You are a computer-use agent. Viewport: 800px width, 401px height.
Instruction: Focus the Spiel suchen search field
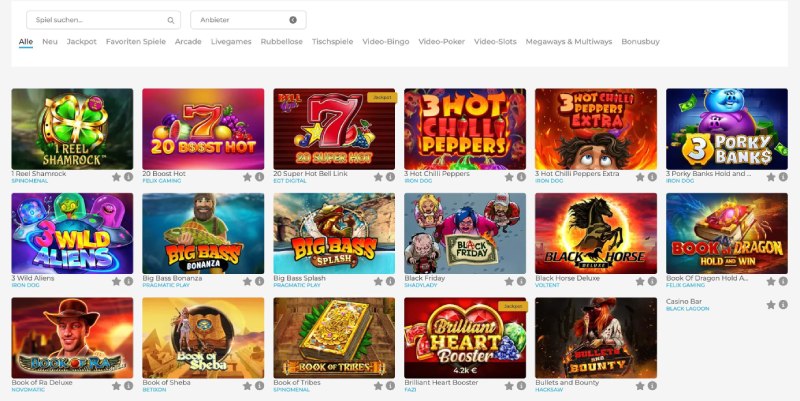coord(104,20)
